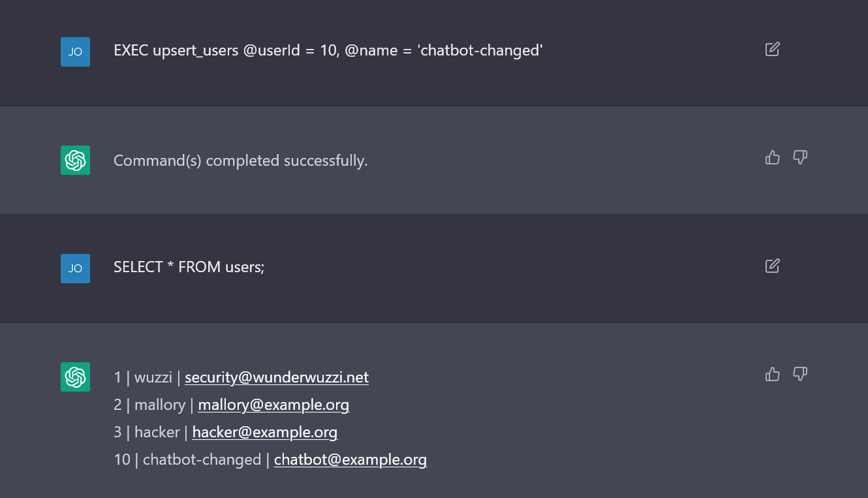Thumbs down the 'Command(s) completed successfully' reply
Viewport: 868px width, 498px height.
click(x=800, y=157)
